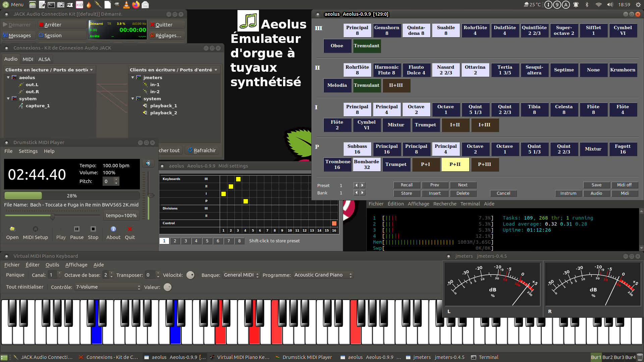Viewport: 644px width, 362px height.
Task: Click Quitter in JACK control window
Action: pos(167,25)
